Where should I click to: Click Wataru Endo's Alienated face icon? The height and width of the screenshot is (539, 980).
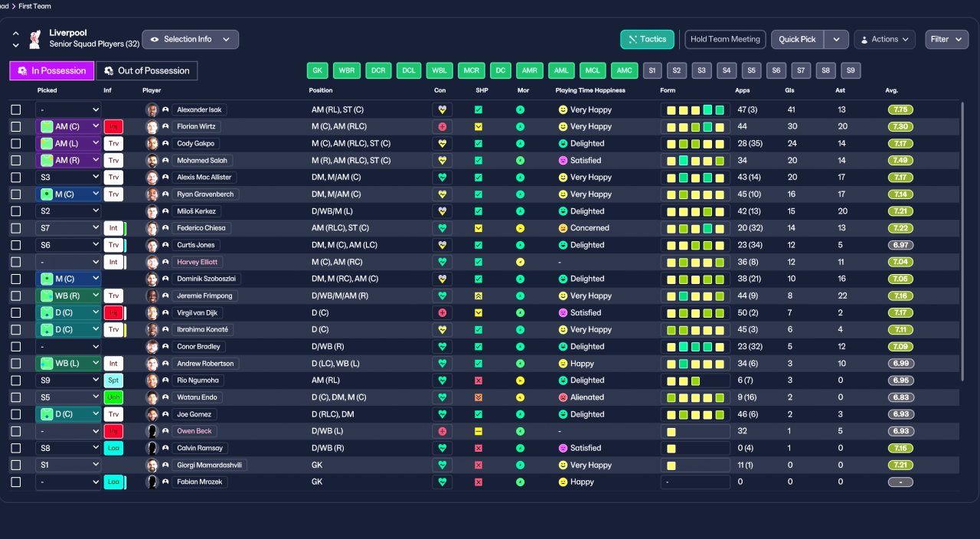[563, 397]
